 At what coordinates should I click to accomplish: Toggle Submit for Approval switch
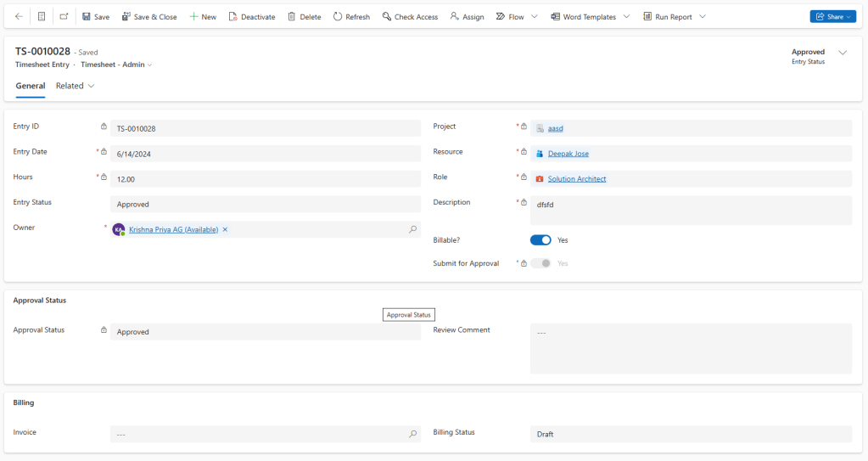tap(540, 263)
